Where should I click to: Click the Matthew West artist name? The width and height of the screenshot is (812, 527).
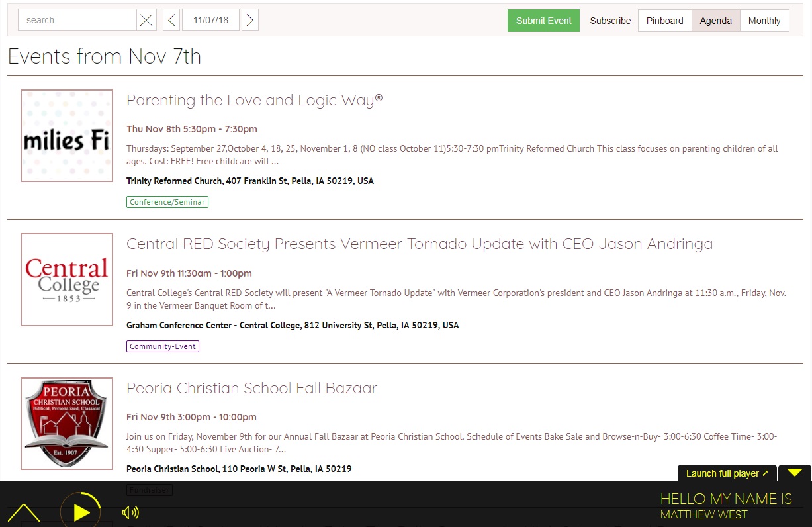[x=703, y=514]
